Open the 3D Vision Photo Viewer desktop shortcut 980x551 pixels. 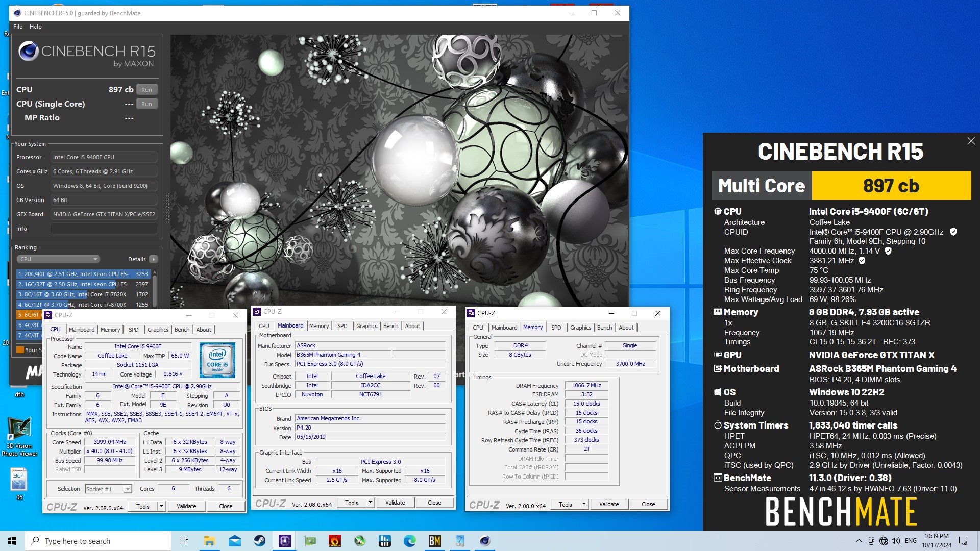(19, 437)
